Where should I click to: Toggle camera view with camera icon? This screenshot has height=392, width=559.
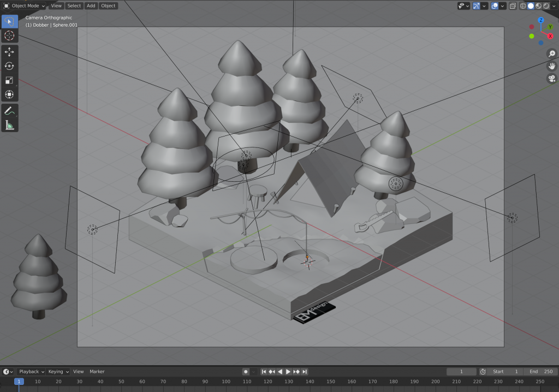[x=552, y=79]
